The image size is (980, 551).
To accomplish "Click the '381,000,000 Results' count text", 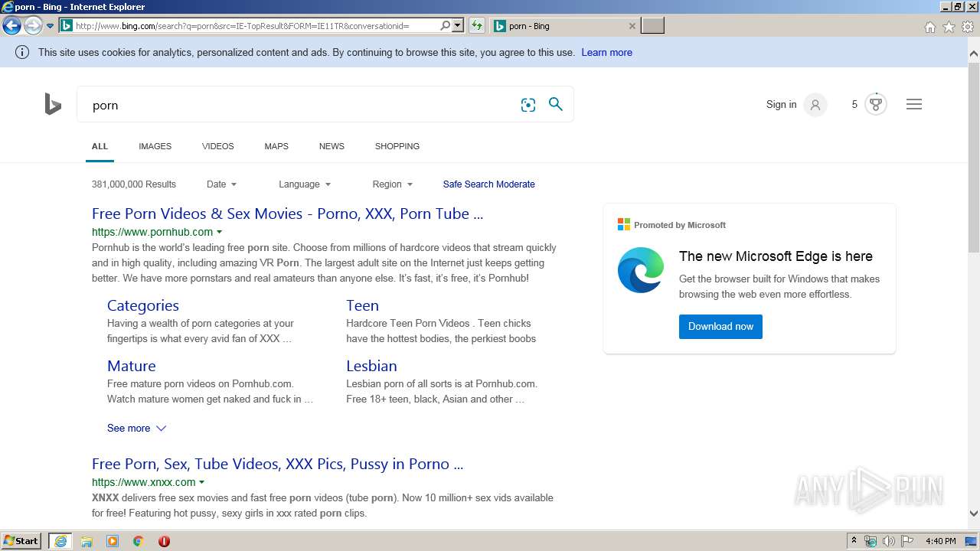I will click(134, 184).
